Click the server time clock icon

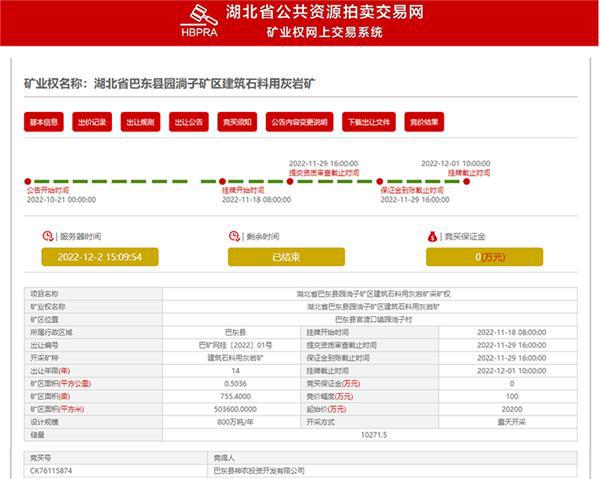49,236
